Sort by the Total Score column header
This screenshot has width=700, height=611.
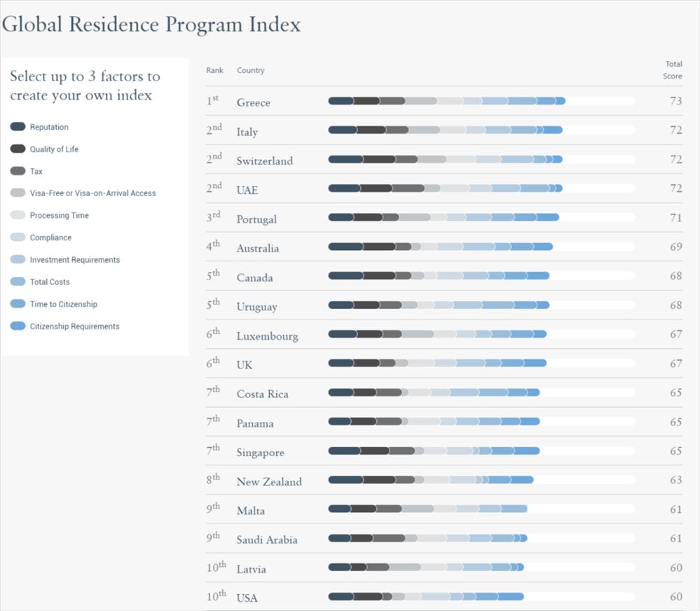672,70
